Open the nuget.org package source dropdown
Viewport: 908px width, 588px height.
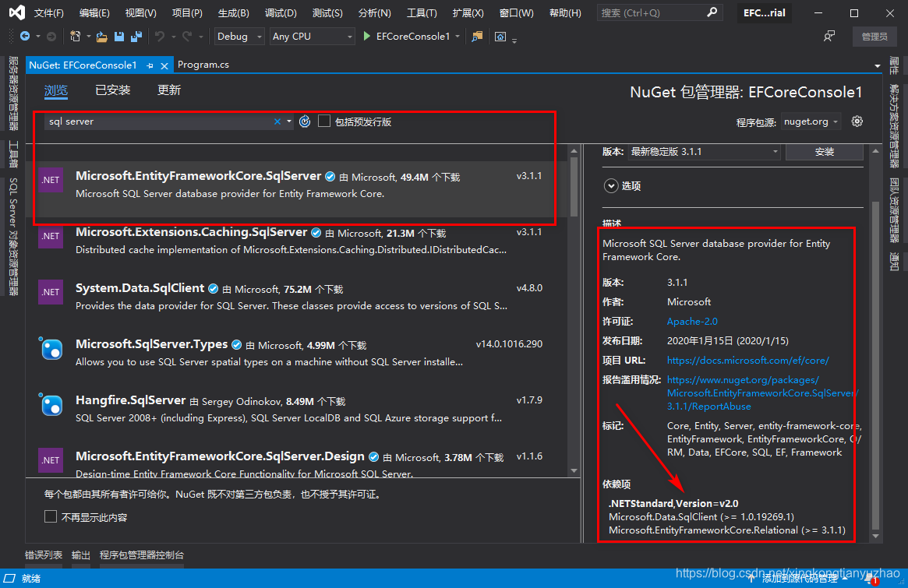point(811,121)
